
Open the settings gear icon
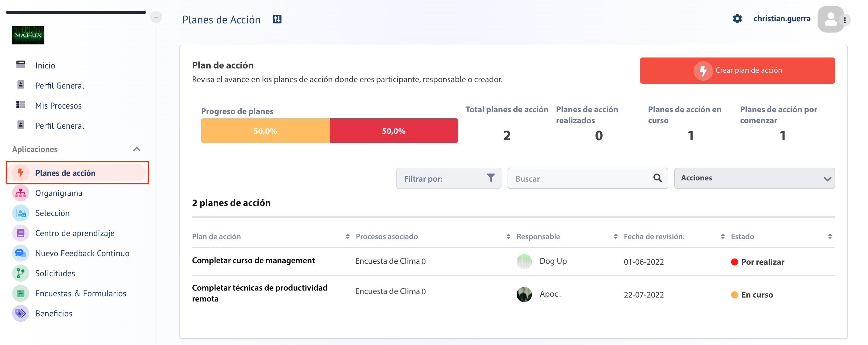click(737, 19)
